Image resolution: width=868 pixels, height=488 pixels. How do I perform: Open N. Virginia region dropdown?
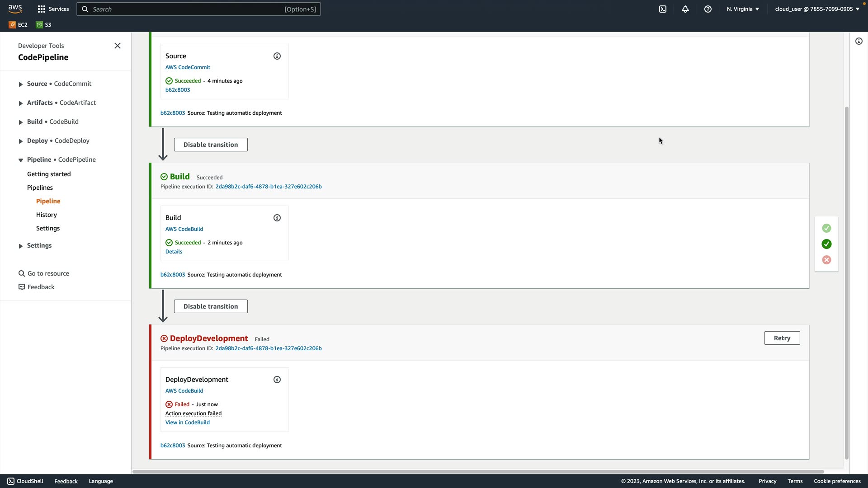(743, 9)
